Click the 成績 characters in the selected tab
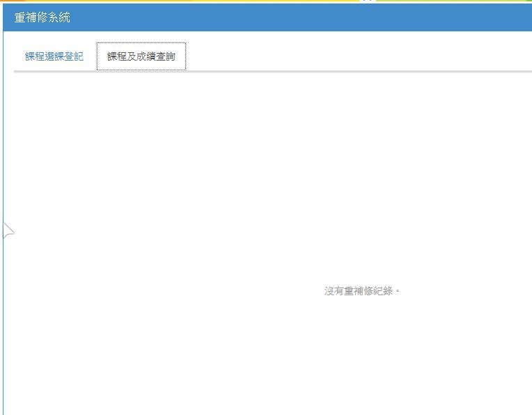532x415 pixels. pyautogui.click(x=146, y=56)
